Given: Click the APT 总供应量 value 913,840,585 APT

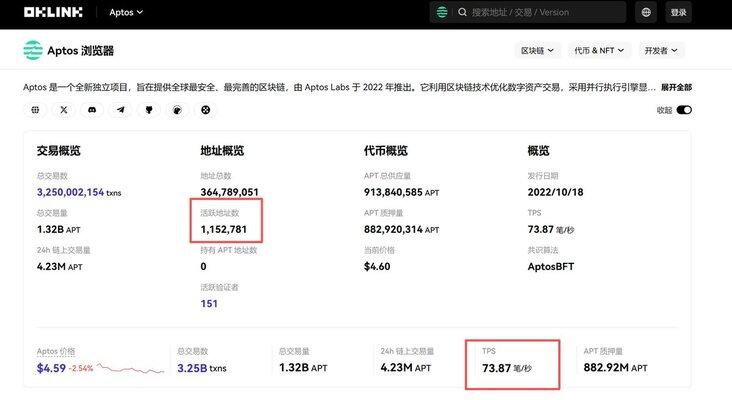Looking at the screenshot, I should tap(401, 192).
